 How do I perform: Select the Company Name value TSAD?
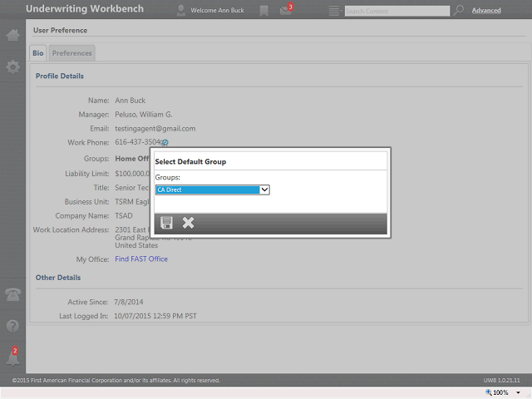(x=124, y=216)
